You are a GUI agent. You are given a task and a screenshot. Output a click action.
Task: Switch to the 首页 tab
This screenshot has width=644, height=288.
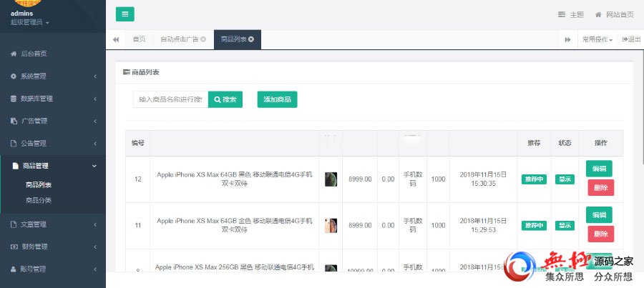tap(139, 39)
